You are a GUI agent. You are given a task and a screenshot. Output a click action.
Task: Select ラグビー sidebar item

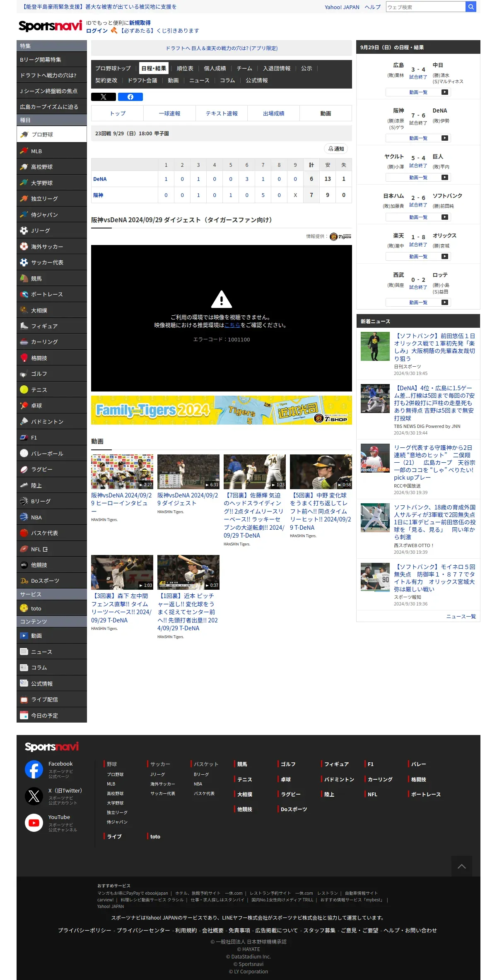tap(52, 469)
